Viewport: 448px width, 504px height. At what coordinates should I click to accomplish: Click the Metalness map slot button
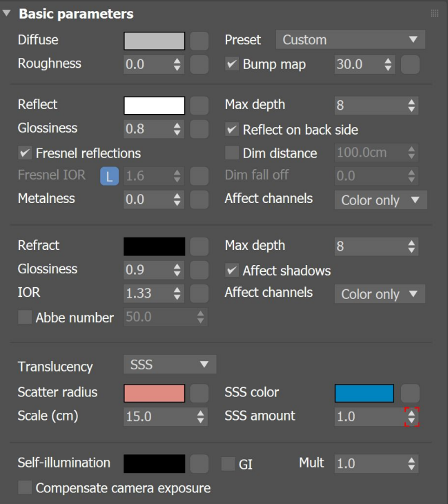(x=199, y=199)
